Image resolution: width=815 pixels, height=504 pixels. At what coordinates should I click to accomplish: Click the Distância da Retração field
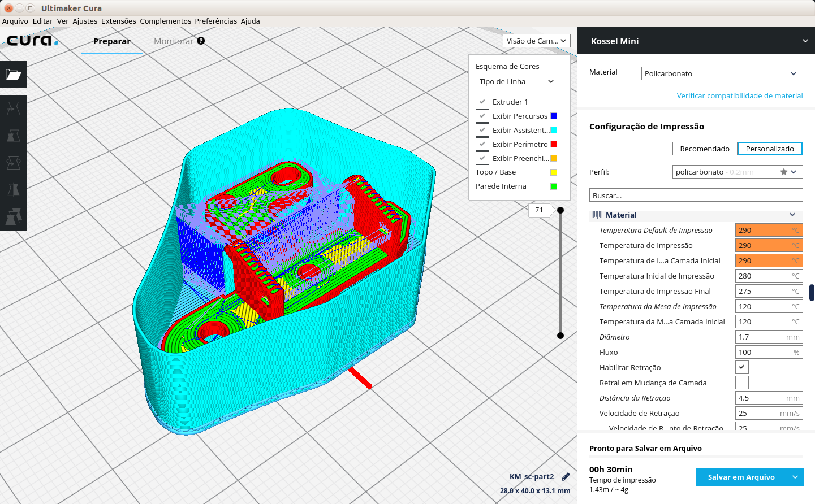[769, 398]
